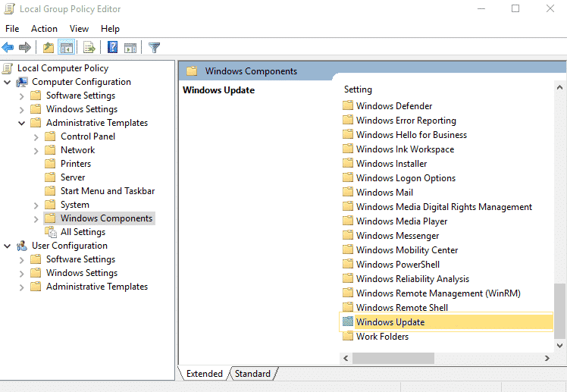Screen dimensions: 567x392
Task: Select the Windows Defender folder in list
Action: [x=393, y=106]
